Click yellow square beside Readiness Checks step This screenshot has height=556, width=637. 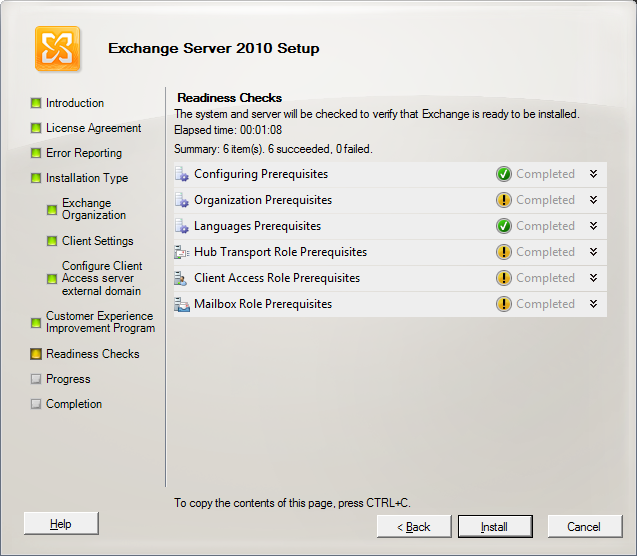click(x=36, y=354)
